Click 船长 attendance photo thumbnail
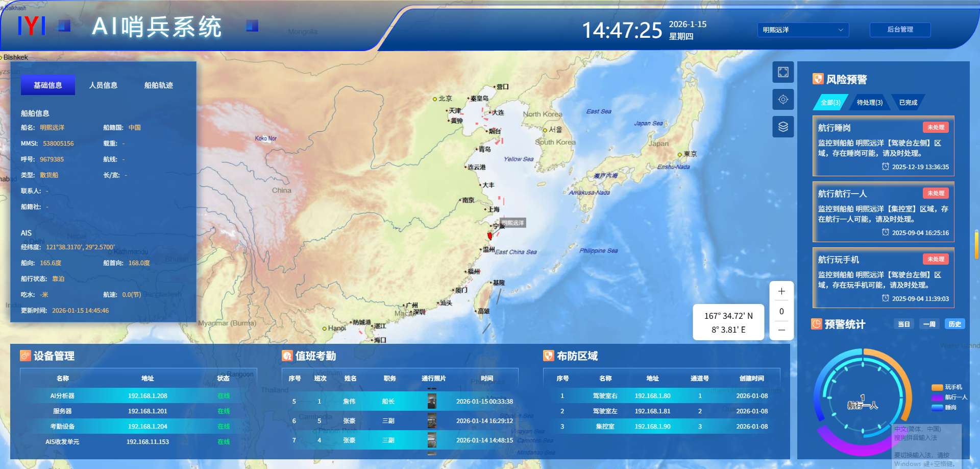Image resolution: width=980 pixels, height=469 pixels. coord(432,402)
